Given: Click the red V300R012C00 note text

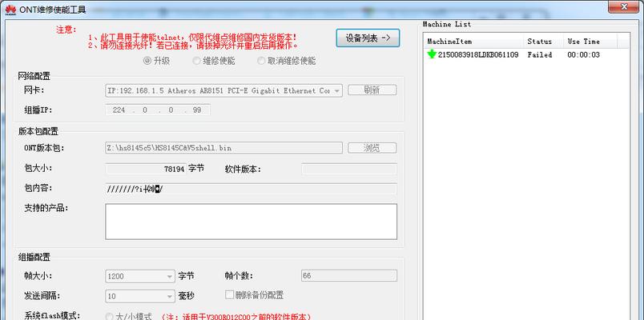Looking at the screenshot, I should tap(235, 317).
